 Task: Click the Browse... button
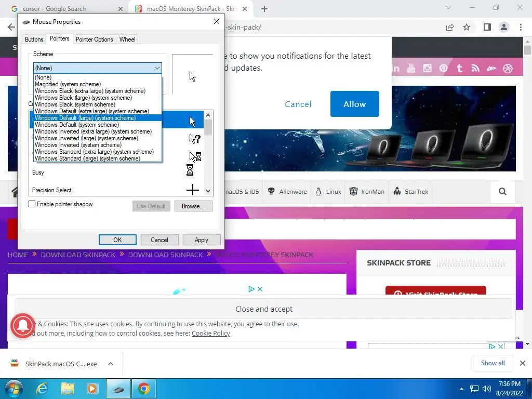click(x=193, y=206)
